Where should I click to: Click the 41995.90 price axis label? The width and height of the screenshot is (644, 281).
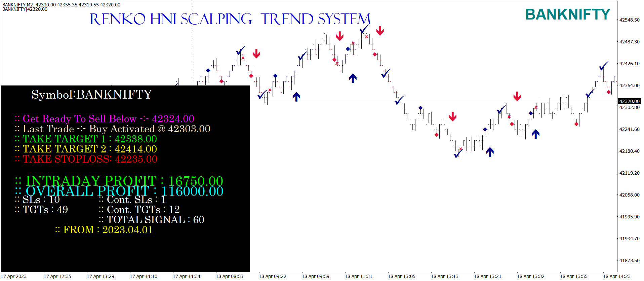click(629, 217)
